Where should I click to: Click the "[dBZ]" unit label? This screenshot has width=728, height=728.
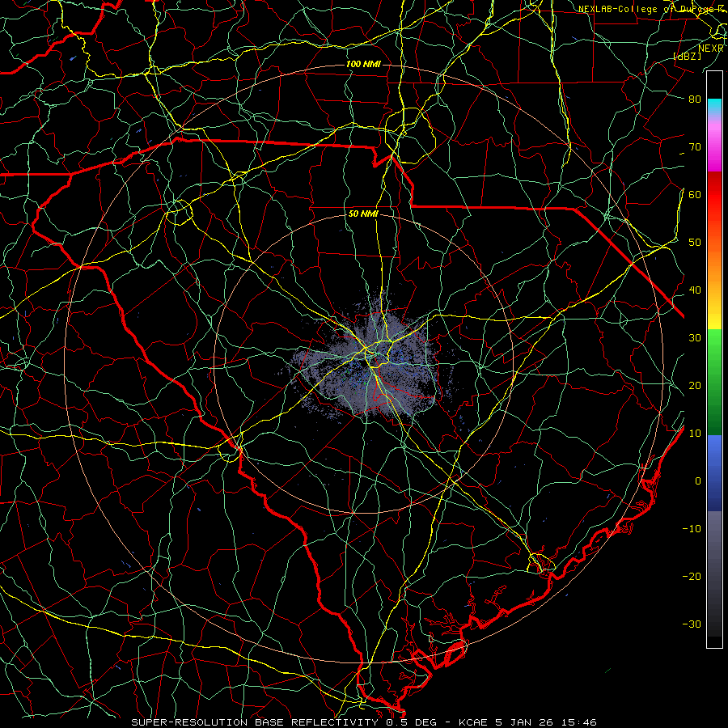[687, 57]
